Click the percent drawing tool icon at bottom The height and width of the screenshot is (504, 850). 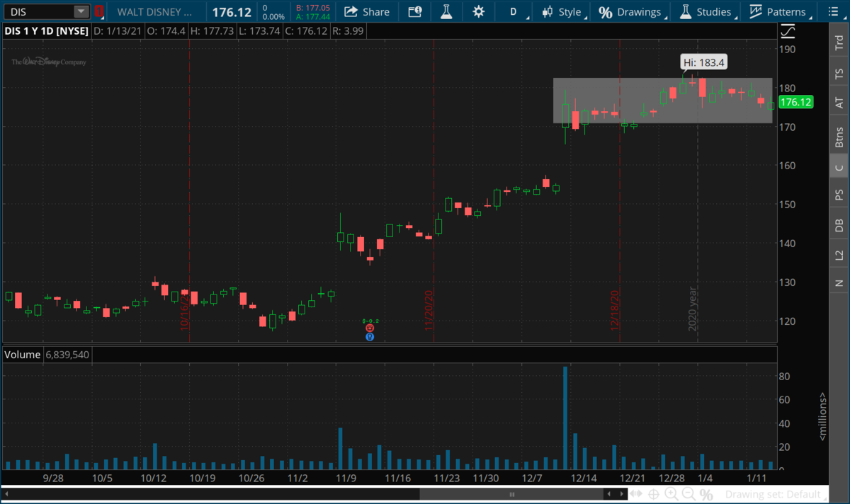(705, 494)
